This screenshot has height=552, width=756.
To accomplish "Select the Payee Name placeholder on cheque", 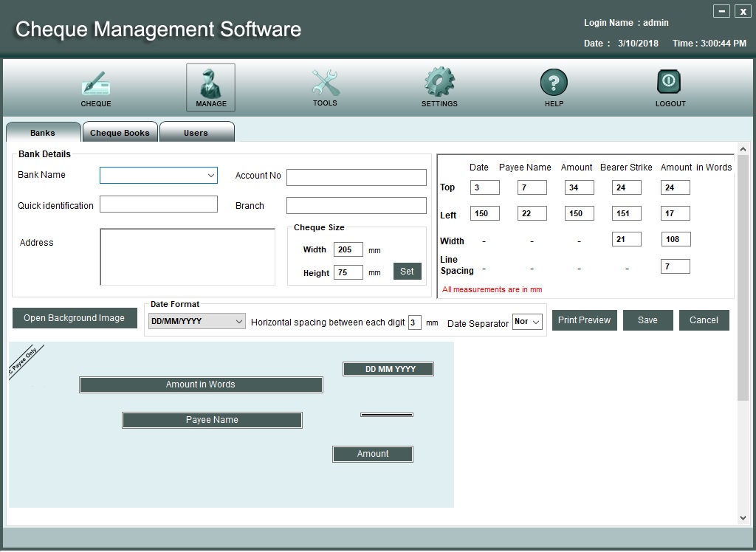I will (x=212, y=420).
